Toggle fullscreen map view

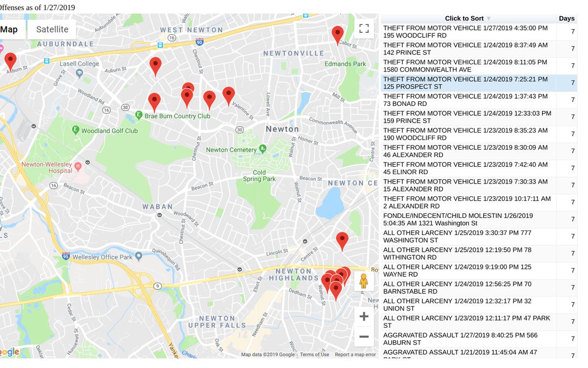(364, 29)
